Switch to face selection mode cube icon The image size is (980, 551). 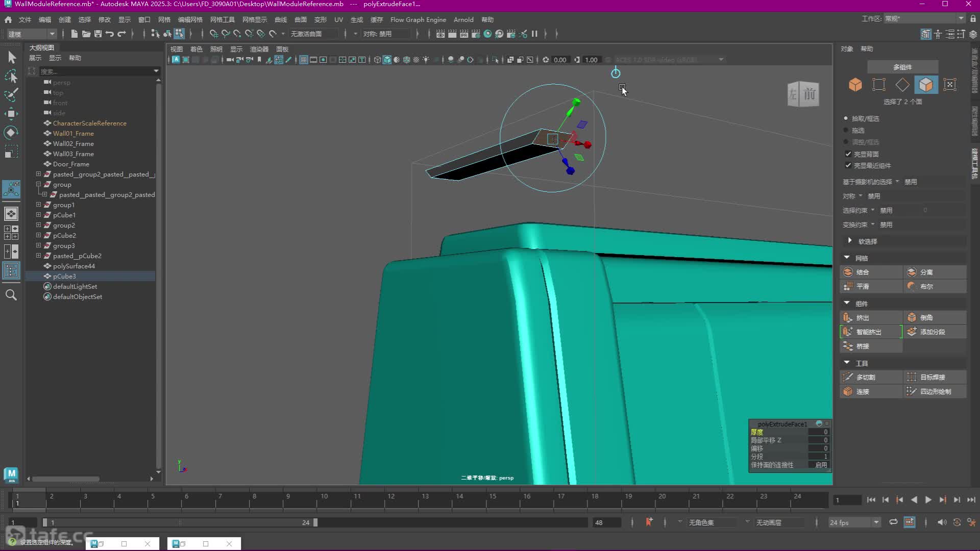(x=926, y=85)
